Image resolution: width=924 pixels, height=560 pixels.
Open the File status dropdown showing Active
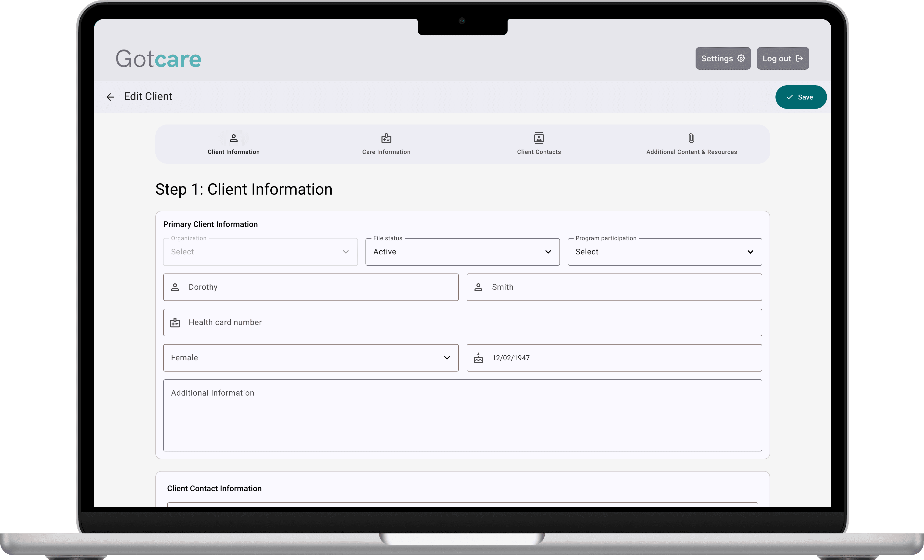463,252
